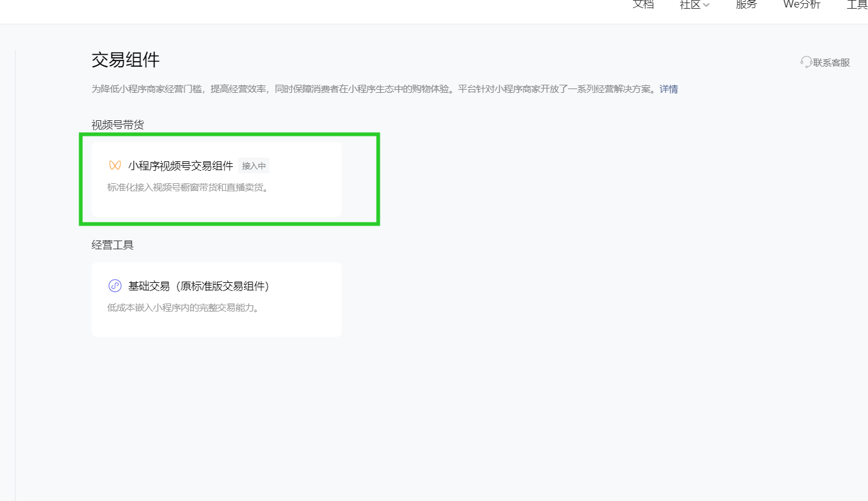Open the 工具 menu item
Screen dimensions: 868x501
(857, 4)
